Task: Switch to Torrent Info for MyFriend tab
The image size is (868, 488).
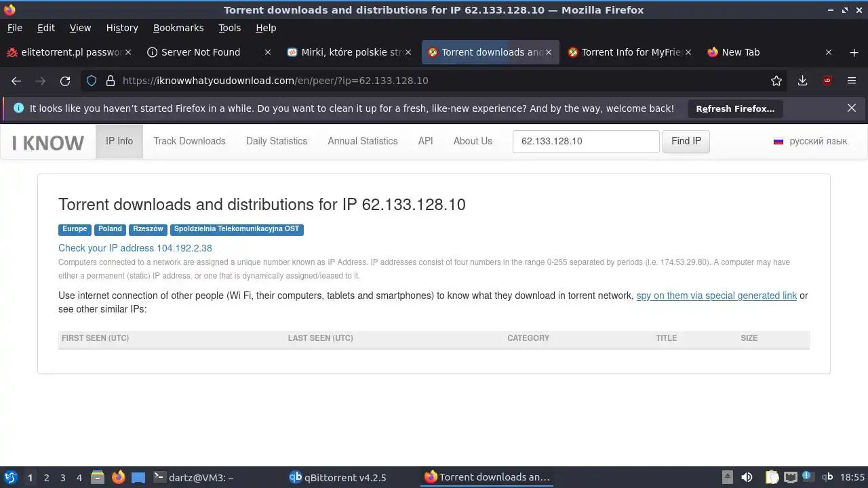Action: coord(630,52)
